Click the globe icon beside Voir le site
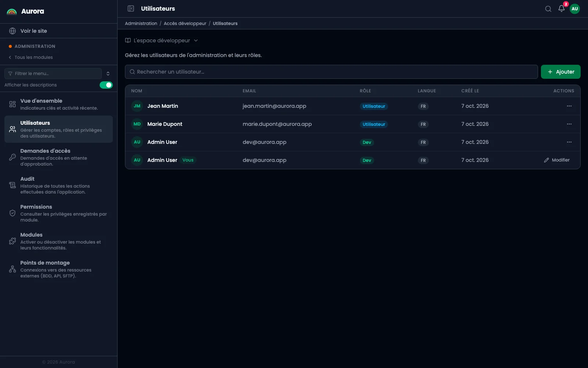This screenshot has height=368, width=588. click(x=12, y=31)
